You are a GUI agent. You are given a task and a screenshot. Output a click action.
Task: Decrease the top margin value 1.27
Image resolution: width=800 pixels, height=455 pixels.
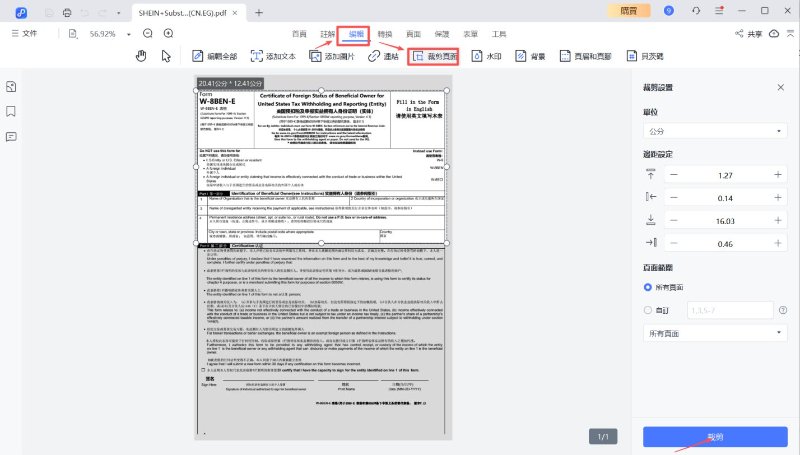click(x=674, y=175)
